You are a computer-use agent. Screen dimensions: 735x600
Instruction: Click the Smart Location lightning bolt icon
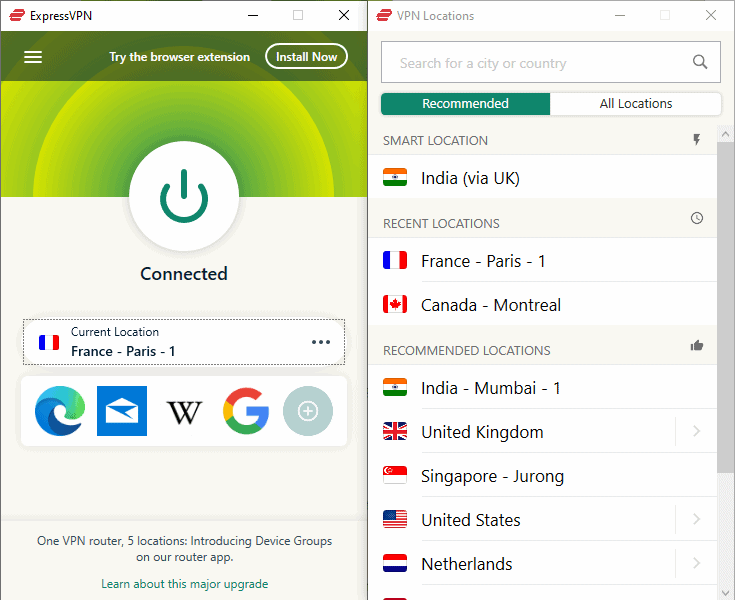[x=697, y=140]
